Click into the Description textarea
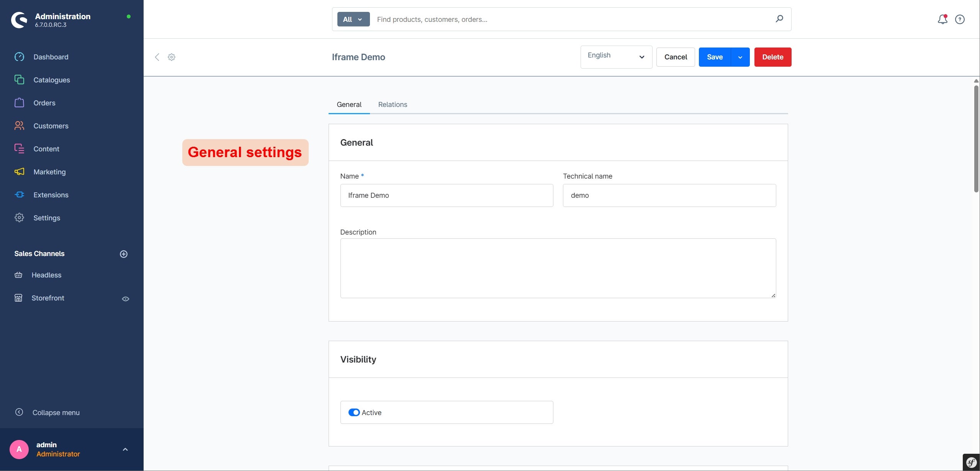The width and height of the screenshot is (980, 471). click(558, 268)
